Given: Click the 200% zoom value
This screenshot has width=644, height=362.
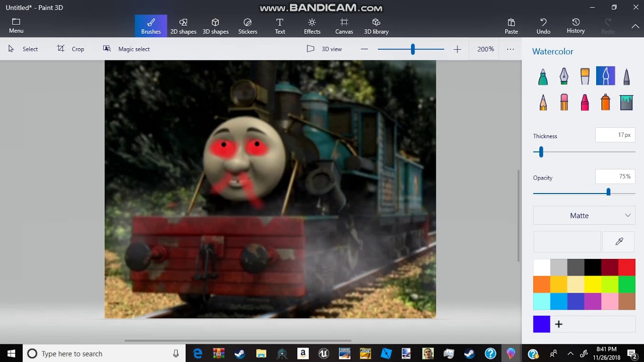Looking at the screenshot, I should click(x=486, y=49).
